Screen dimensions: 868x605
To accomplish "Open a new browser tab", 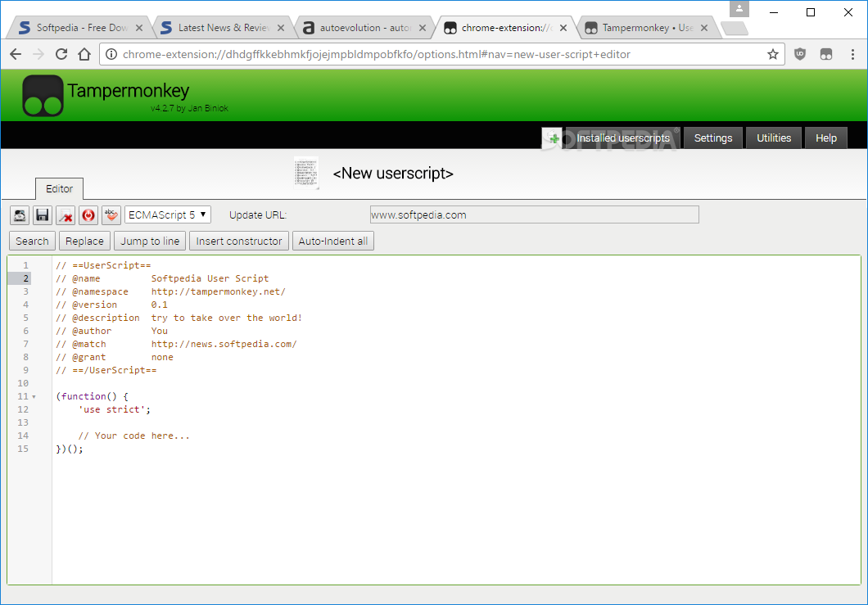I will 735,28.
